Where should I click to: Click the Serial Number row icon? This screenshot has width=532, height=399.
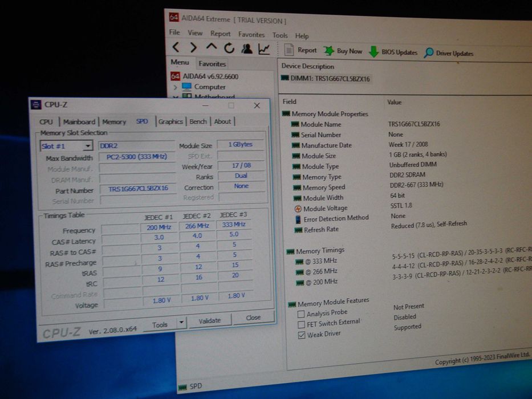pos(295,135)
